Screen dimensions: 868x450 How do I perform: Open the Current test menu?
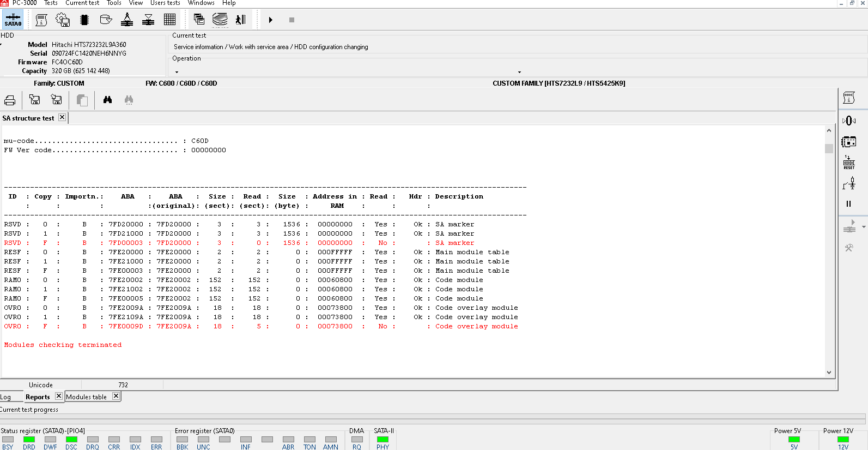click(x=82, y=3)
